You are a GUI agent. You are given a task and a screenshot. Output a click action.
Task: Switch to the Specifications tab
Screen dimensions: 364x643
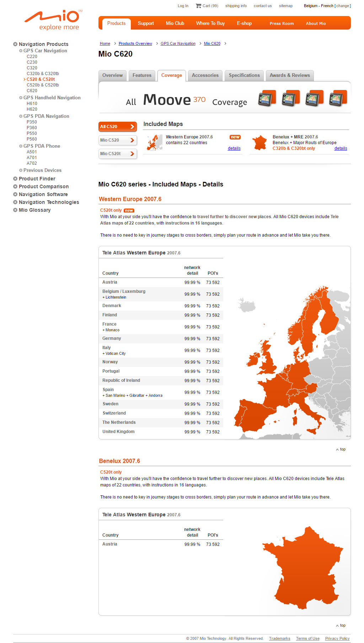244,75
